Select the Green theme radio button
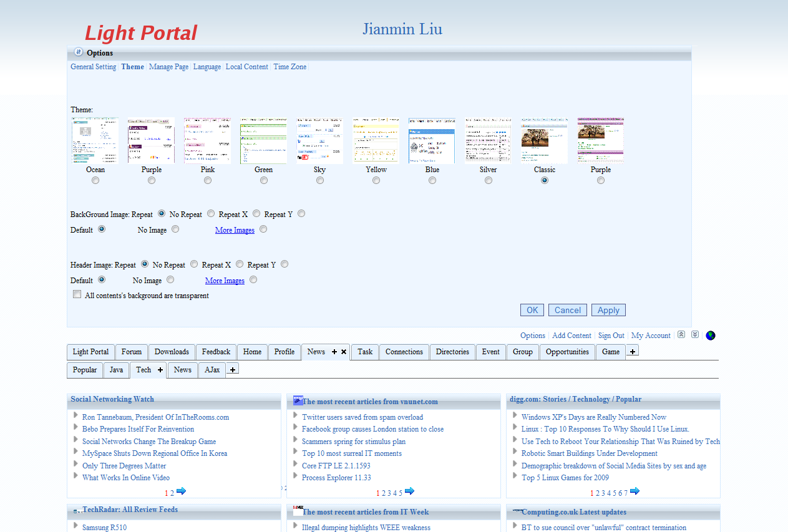This screenshot has width=788, height=532. tap(264, 180)
